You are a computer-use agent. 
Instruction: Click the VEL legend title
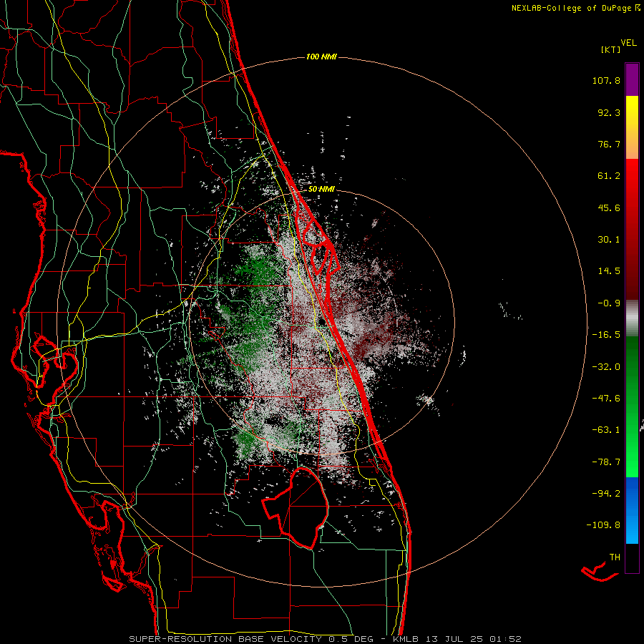[x=628, y=43]
